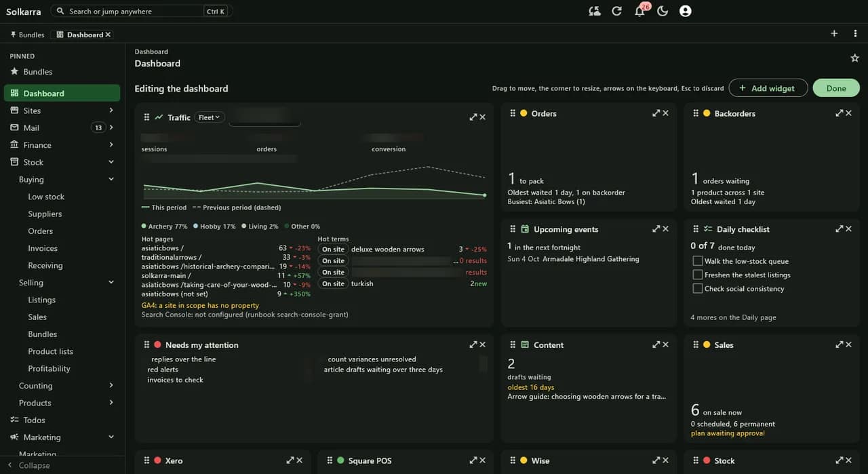The height and width of the screenshot is (474, 868).
Task: Expand the Counting subsection
Action: coord(111,385)
